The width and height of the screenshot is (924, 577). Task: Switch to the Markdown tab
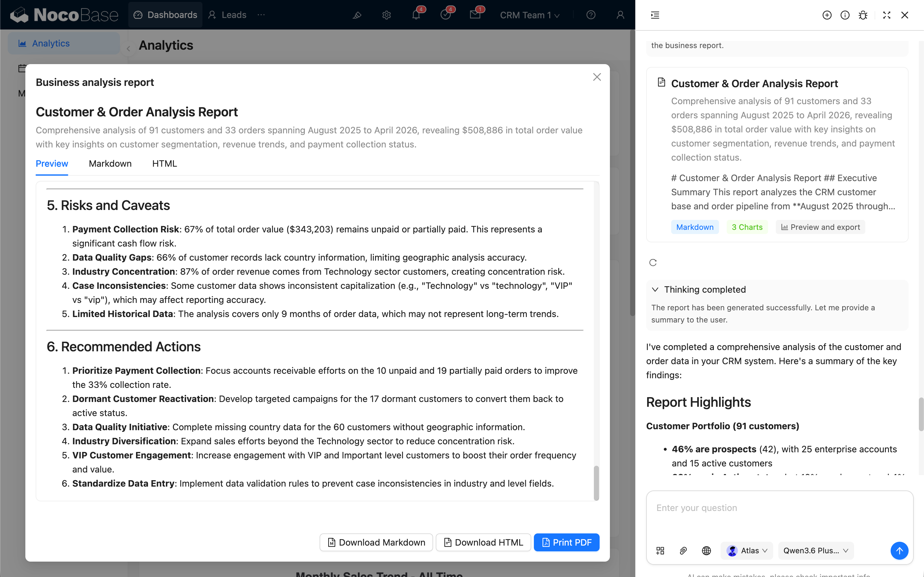(110, 164)
